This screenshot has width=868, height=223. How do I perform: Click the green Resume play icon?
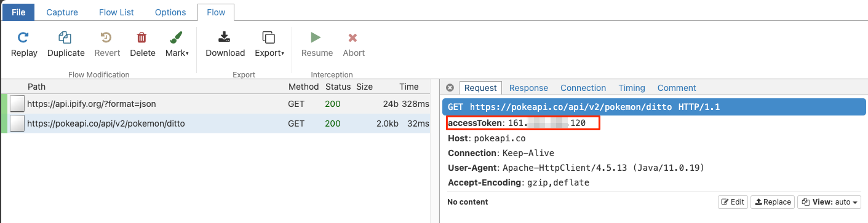click(316, 37)
